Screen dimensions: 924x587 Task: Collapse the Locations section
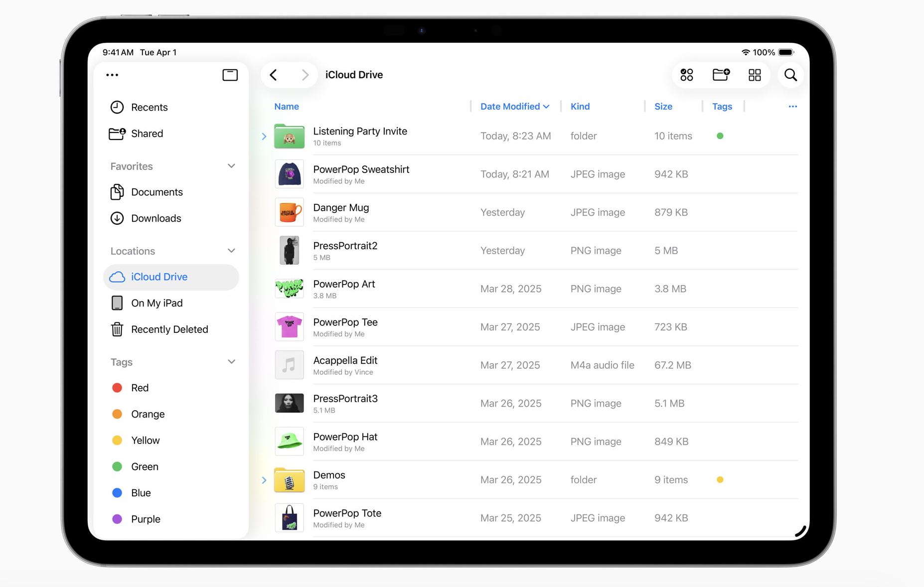[x=231, y=251]
